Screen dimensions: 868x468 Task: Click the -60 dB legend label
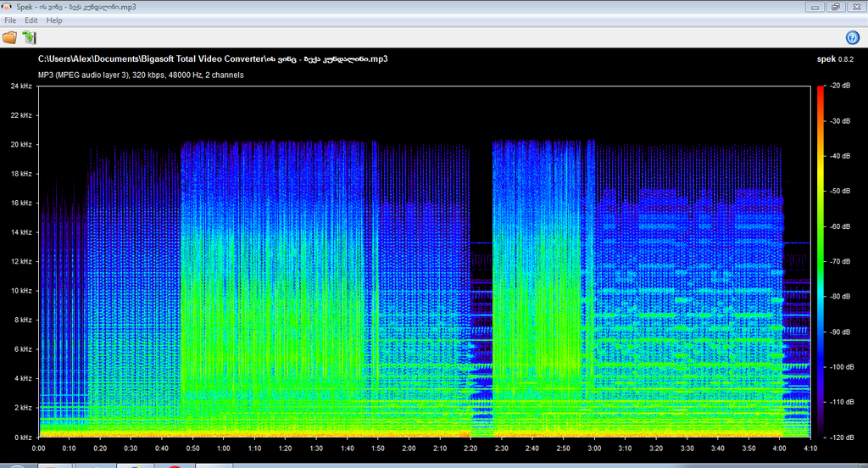(x=840, y=226)
